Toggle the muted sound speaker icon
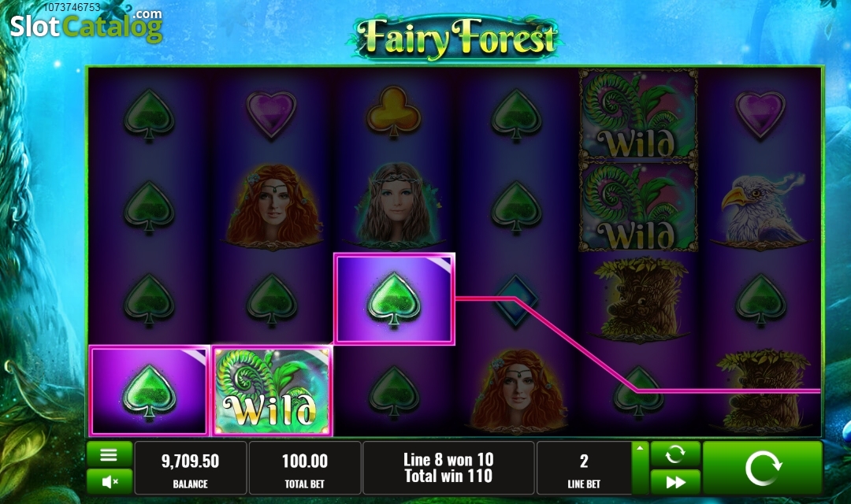Image resolution: width=851 pixels, height=504 pixels. coord(109,482)
